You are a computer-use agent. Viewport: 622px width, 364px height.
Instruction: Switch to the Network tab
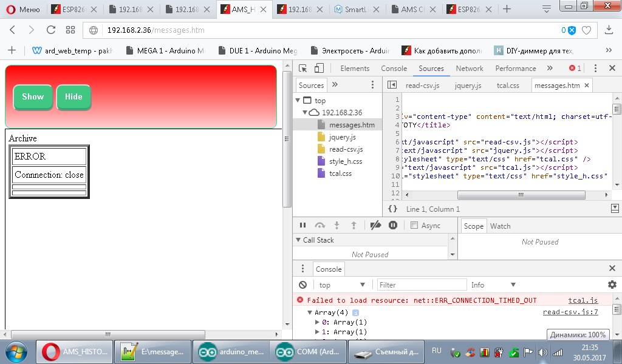click(x=470, y=69)
